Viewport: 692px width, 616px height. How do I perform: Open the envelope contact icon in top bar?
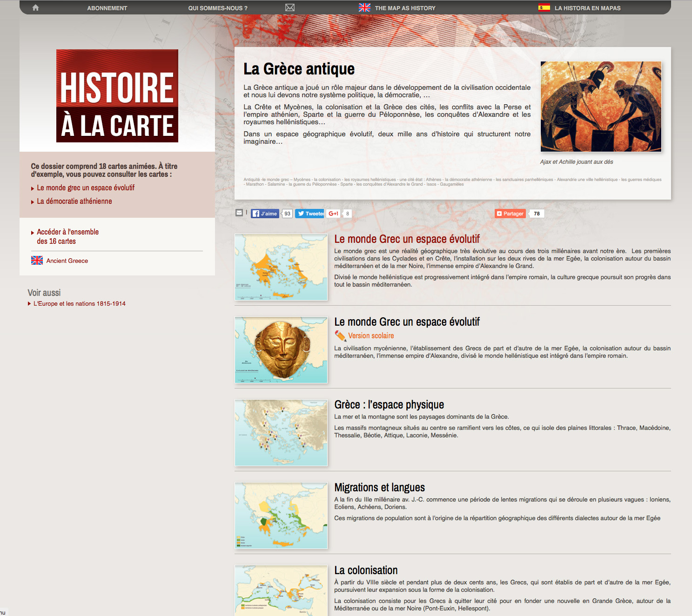pos(290,7)
